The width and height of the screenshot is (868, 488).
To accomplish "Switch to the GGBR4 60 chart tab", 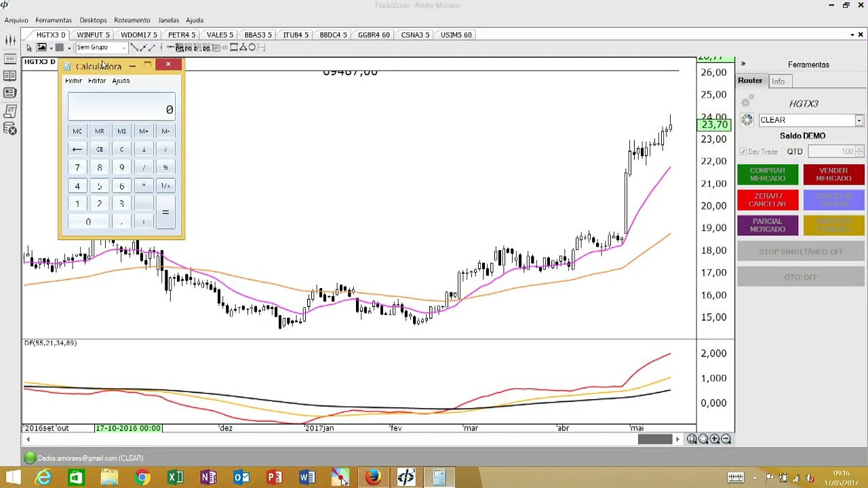I will coord(374,35).
